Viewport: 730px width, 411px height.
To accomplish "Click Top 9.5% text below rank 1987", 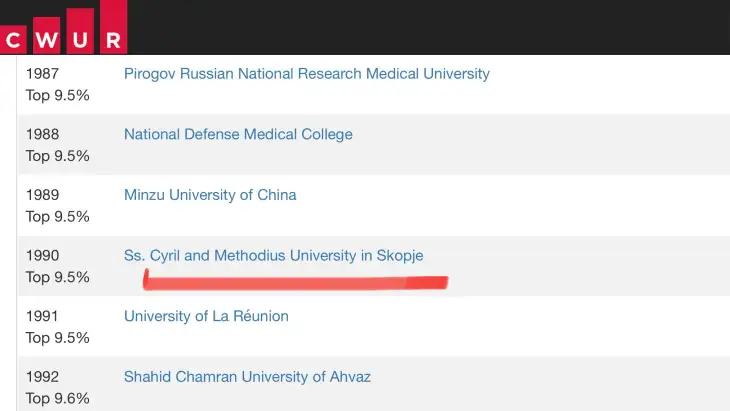I will (58, 95).
